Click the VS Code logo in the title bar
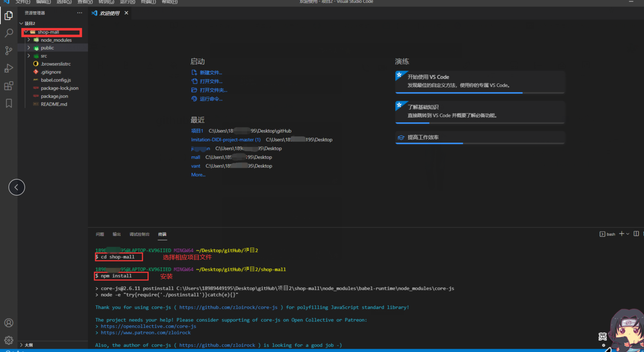 tap(6, 2)
